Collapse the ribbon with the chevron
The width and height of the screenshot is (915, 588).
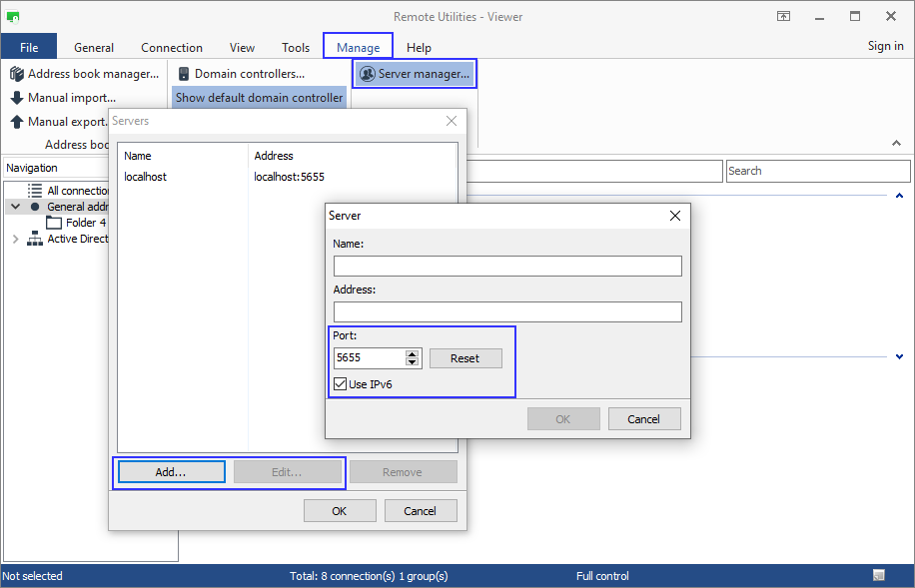[896, 144]
